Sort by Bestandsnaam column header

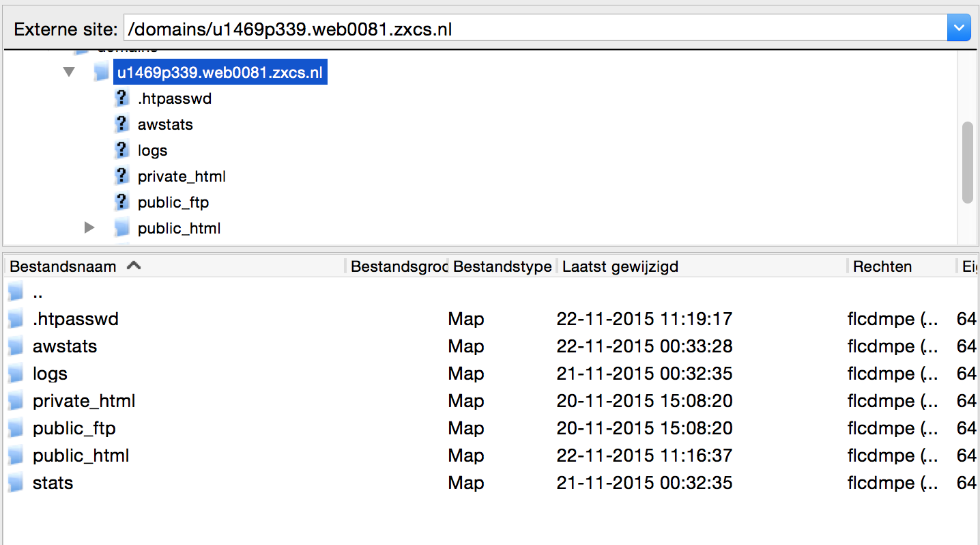point(63,266)
